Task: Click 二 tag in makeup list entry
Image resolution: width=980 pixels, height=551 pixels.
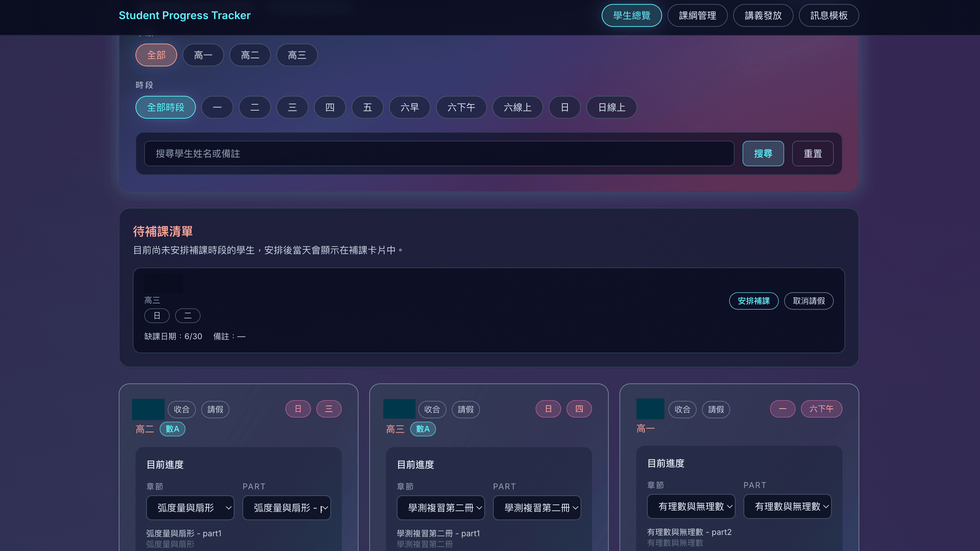Action: point(187,316)
